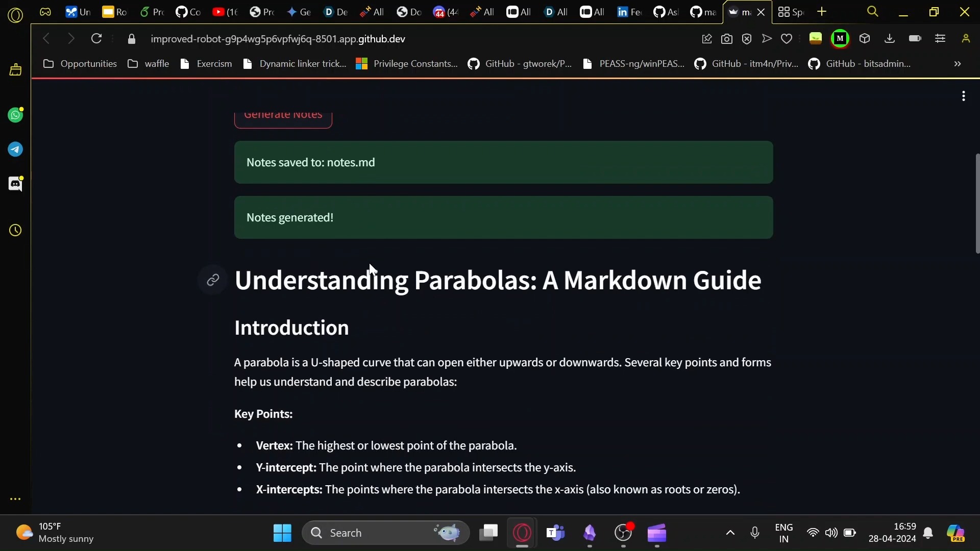Open Microsoft Teams from taskbar
The image size is (980, 551).
[555, 533]
